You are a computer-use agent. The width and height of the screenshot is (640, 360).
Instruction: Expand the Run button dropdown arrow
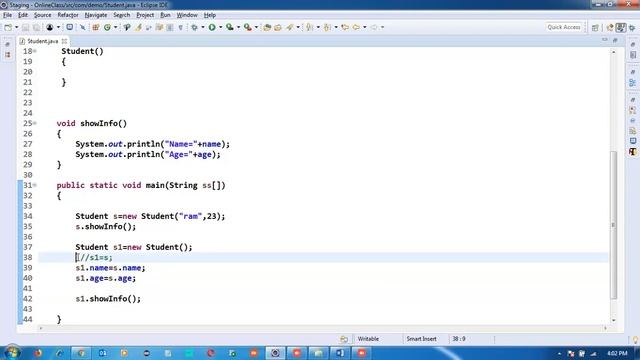click(220, 27)
